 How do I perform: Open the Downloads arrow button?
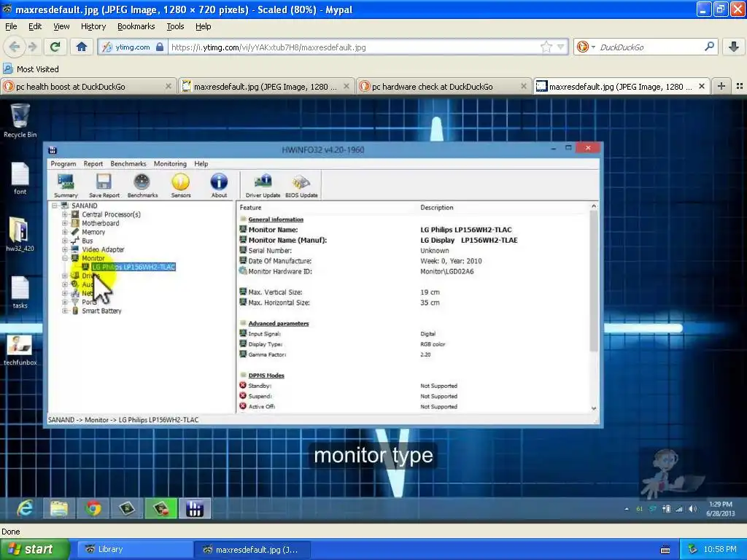point(734,47)
